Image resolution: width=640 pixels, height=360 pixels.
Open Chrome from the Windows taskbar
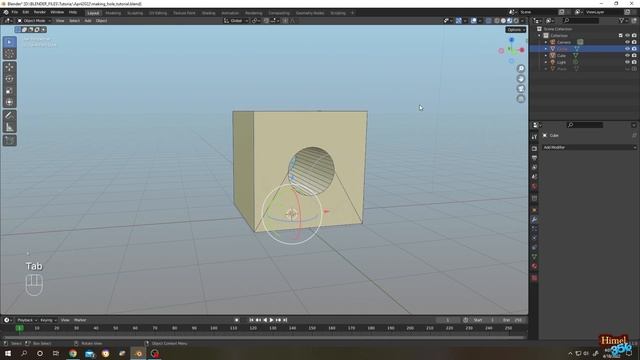[73, 353]
